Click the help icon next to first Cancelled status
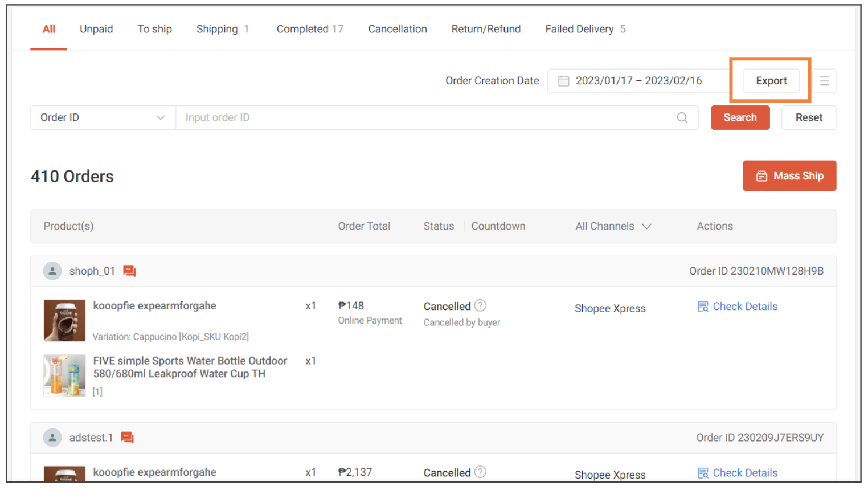The image size is (868, 490). pos(481,306)
